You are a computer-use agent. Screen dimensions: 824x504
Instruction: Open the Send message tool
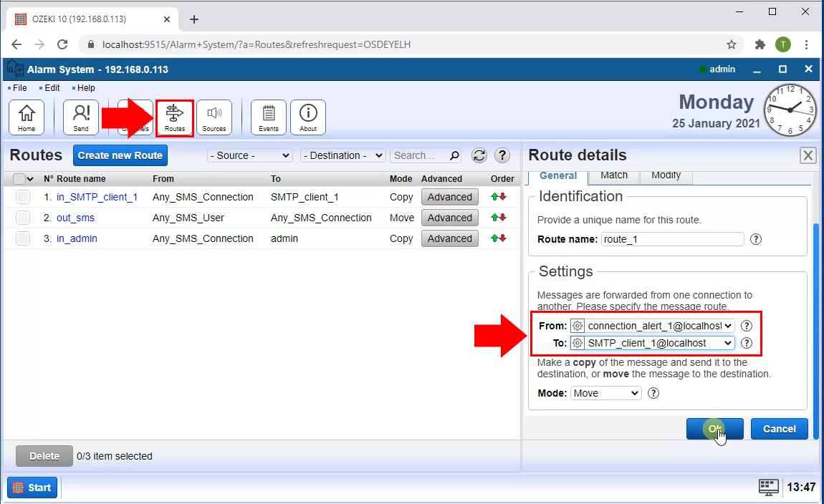coord(80,117)
